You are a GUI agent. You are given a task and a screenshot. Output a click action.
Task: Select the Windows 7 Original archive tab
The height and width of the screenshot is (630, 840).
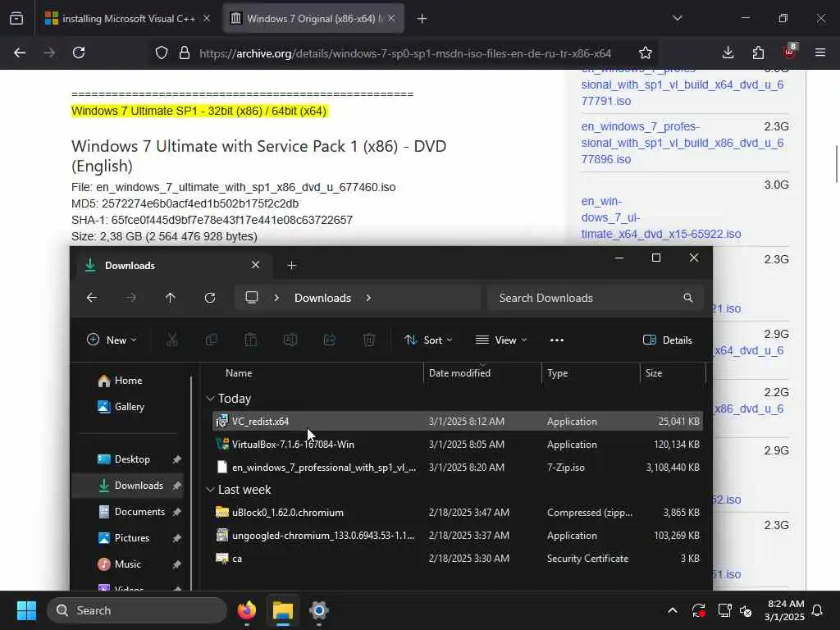[x=313, y=19]
